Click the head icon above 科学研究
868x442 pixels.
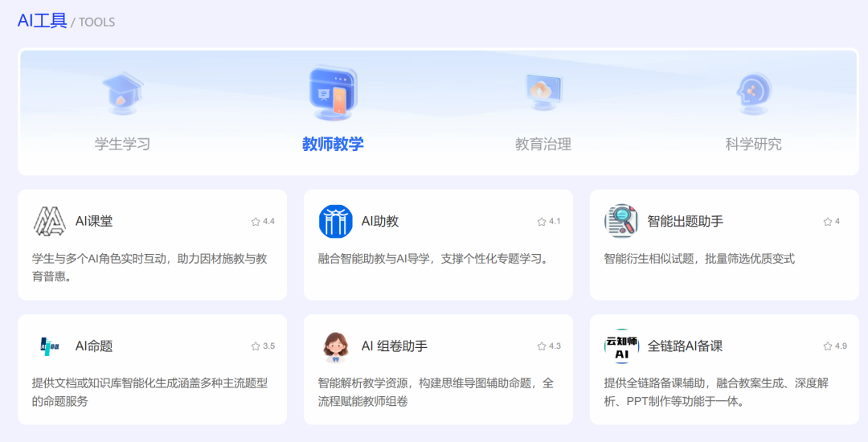[x=753, y=93]
